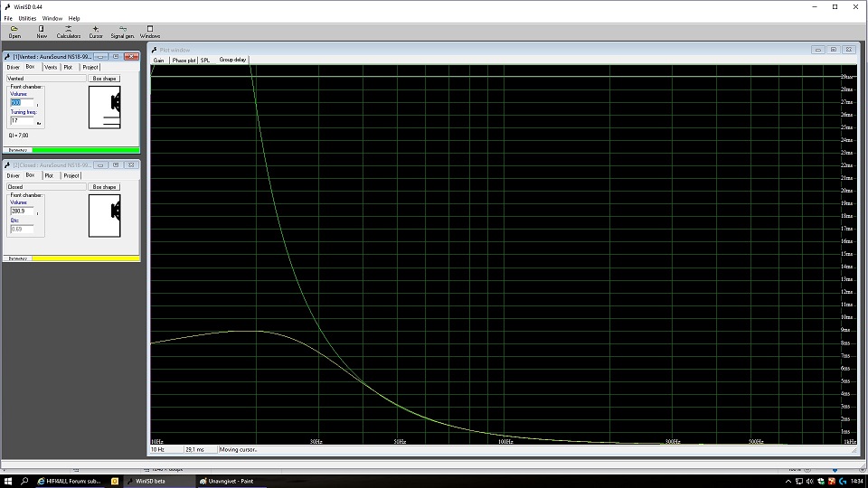The image size is (868, 488).
Task: Click Volume field in Vented project
Action: click(22, 103)
